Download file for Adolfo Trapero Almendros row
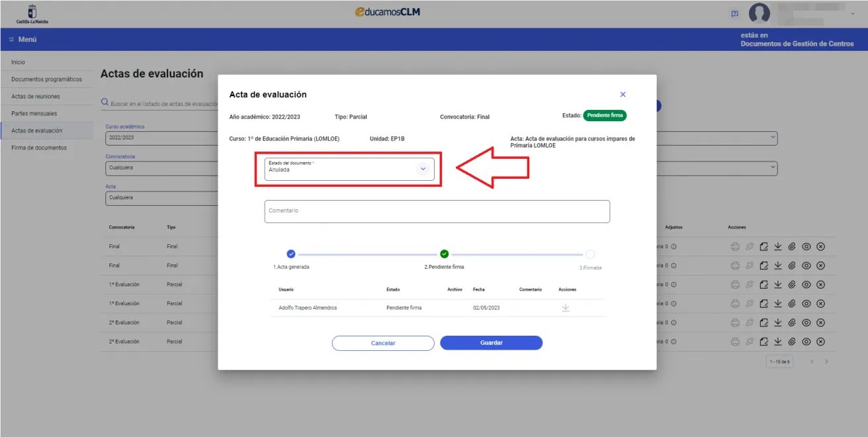The image size is (868, 437). (x=565, y=308)
